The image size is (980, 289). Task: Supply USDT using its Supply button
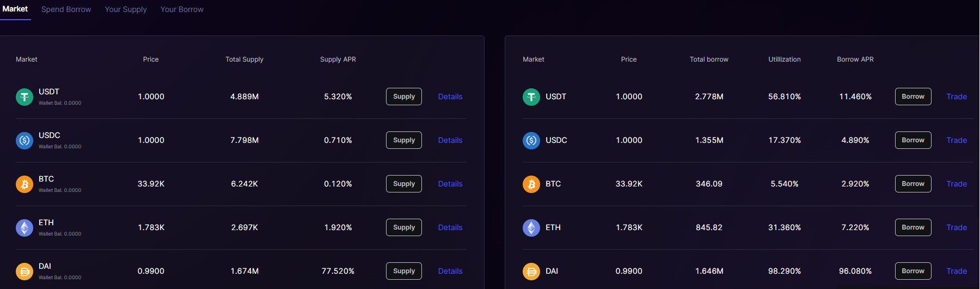point(404,97)
